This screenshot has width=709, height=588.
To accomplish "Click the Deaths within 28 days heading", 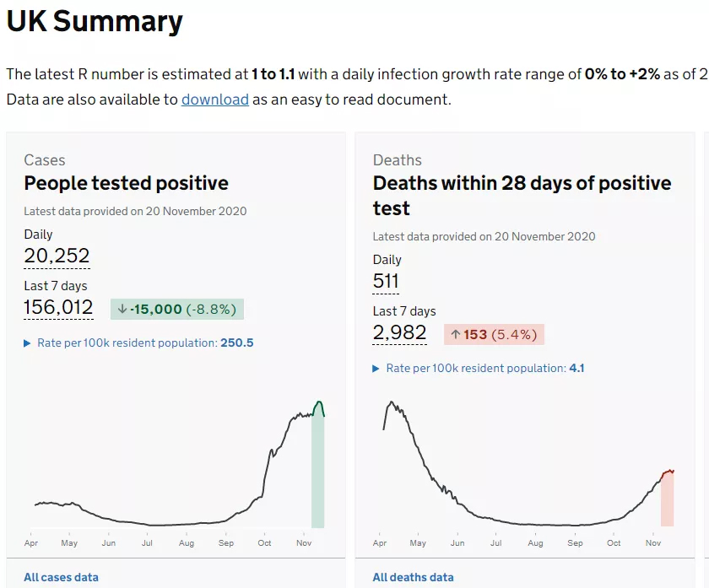I will (522, 195).
